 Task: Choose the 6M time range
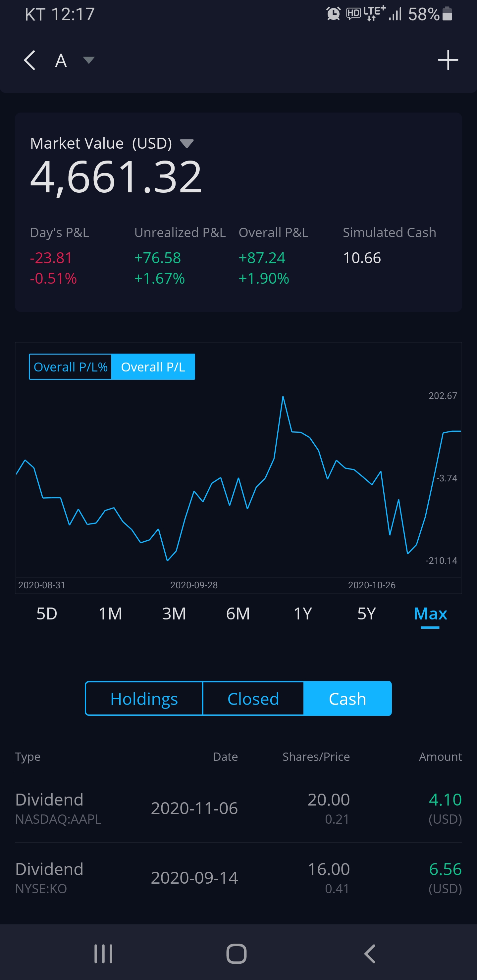pyautogui.click(x=238, y=613)
